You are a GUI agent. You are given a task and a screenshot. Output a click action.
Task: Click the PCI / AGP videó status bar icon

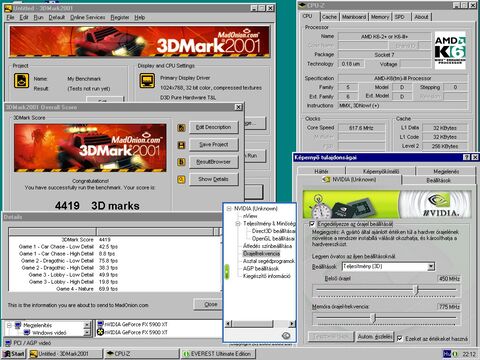point(8,343)
